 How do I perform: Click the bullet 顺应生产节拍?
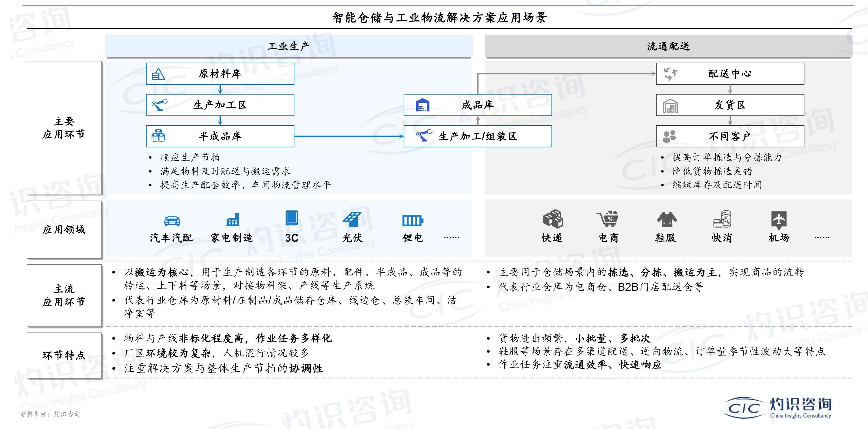click(x=190, y=157)
